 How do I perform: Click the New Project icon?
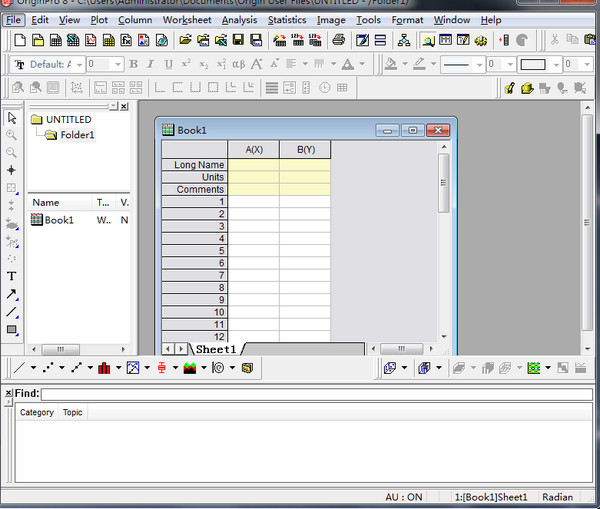coord(20,40)
